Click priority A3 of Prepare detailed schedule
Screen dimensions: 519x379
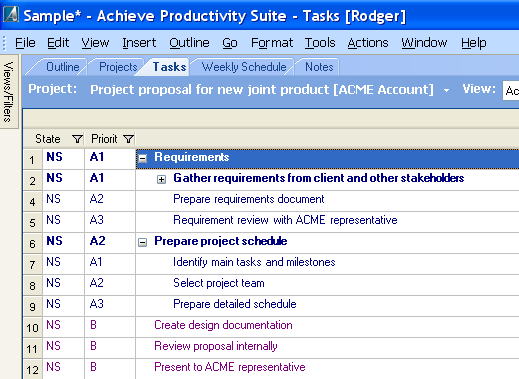point(97,304)
